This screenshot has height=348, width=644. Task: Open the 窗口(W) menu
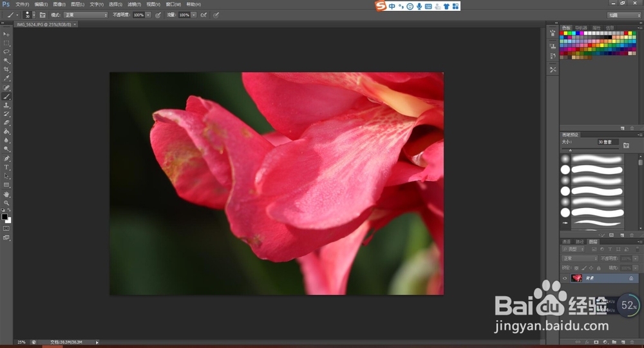pos(173,4)
